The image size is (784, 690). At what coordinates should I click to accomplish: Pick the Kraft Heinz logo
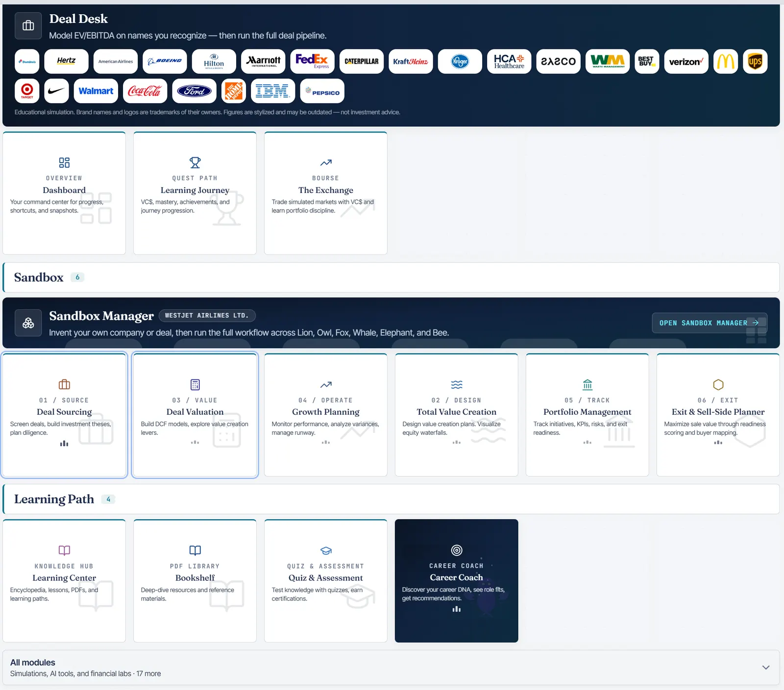411,62
